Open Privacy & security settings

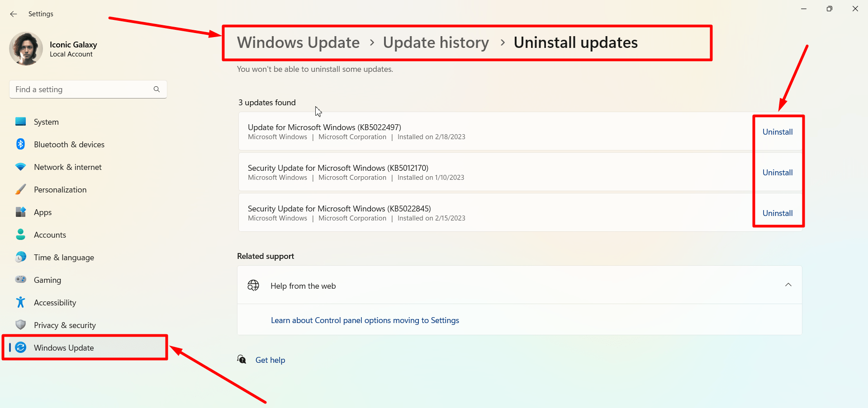[x=65, y=325]
